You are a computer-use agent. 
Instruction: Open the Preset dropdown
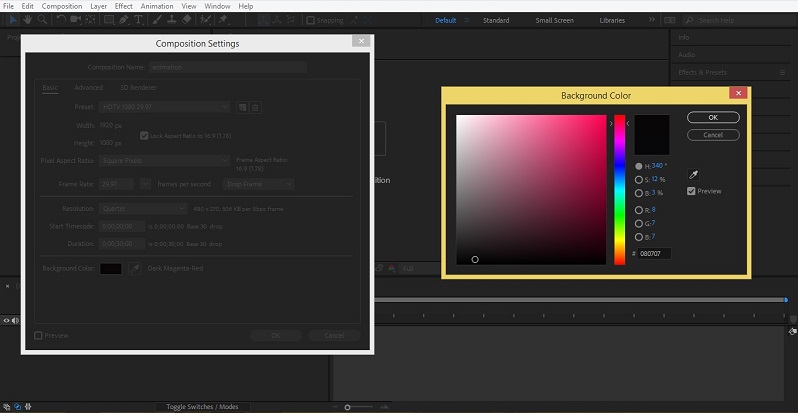(x=165, y=107)
